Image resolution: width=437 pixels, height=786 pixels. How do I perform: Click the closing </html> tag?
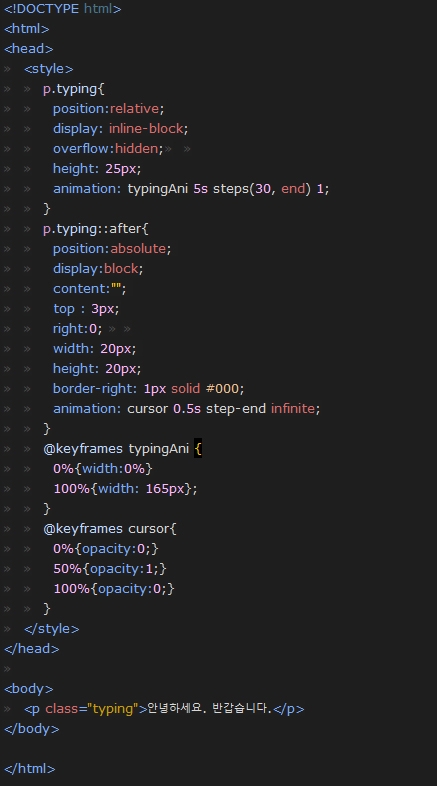[30, 769]
